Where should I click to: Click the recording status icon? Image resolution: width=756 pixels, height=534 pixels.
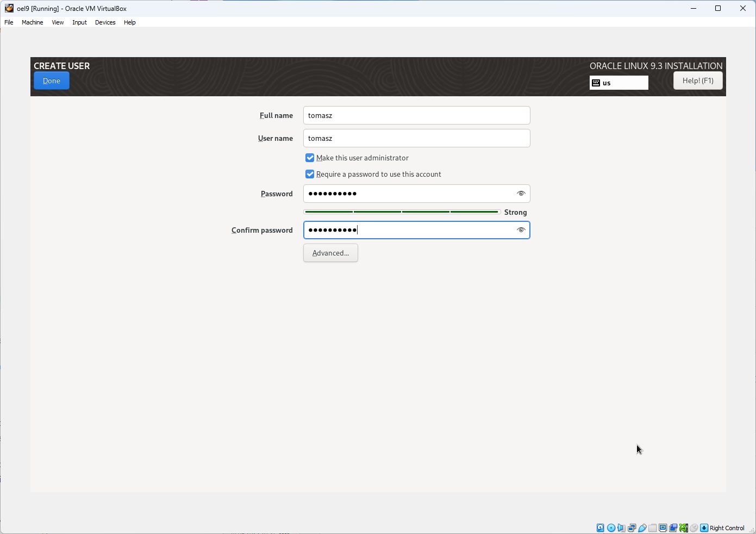coord(673,527)
